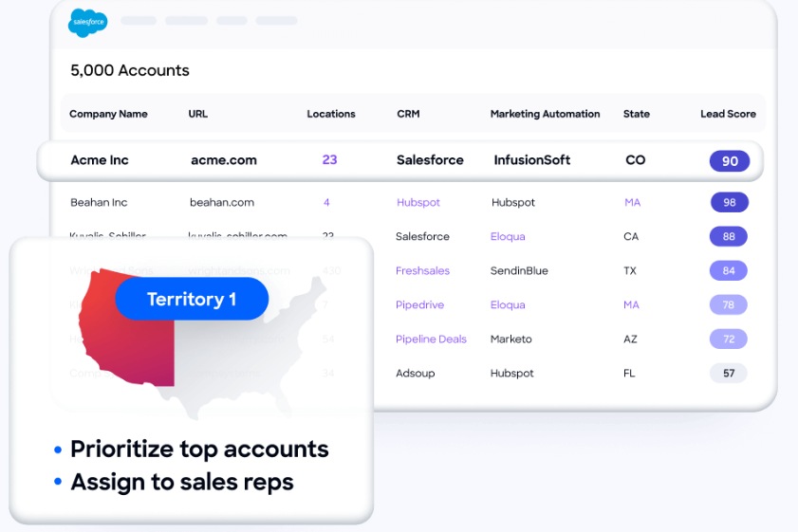The image size is (798, 532).
Task: Click Hubspot in the Adsoup row
Action: point(512,374)
